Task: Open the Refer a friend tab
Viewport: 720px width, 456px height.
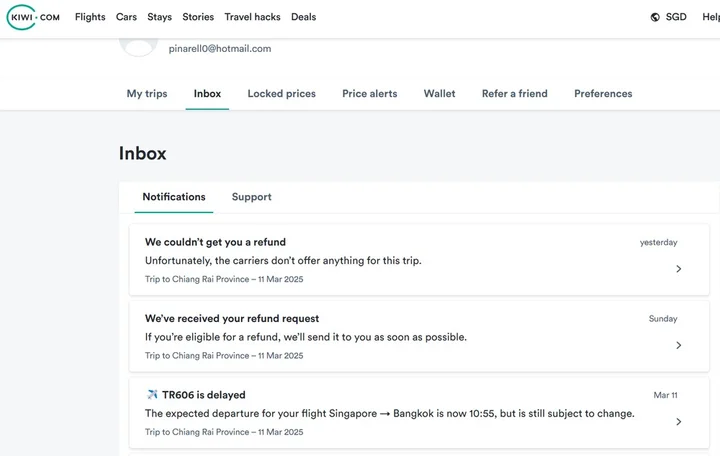Action: tap(514, 94)
